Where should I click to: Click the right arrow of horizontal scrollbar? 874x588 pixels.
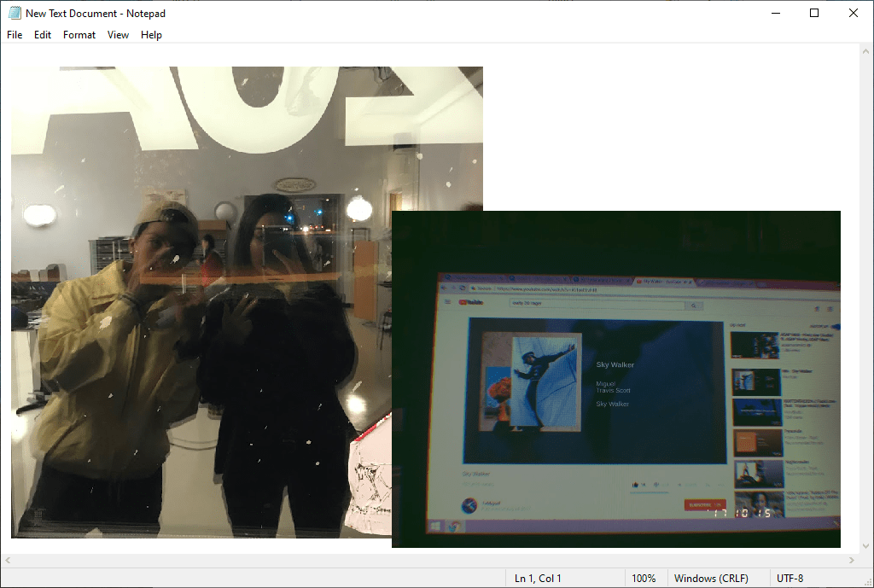[851, 561]
